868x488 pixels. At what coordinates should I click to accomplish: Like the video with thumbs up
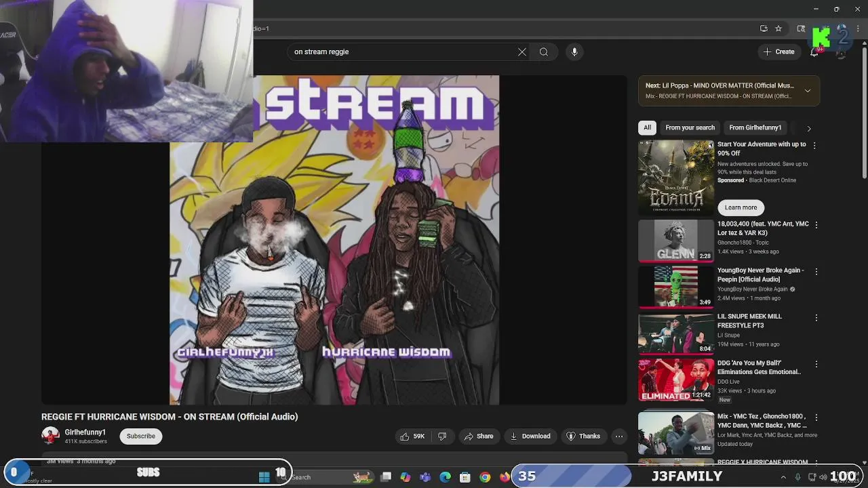click(413, 436)
